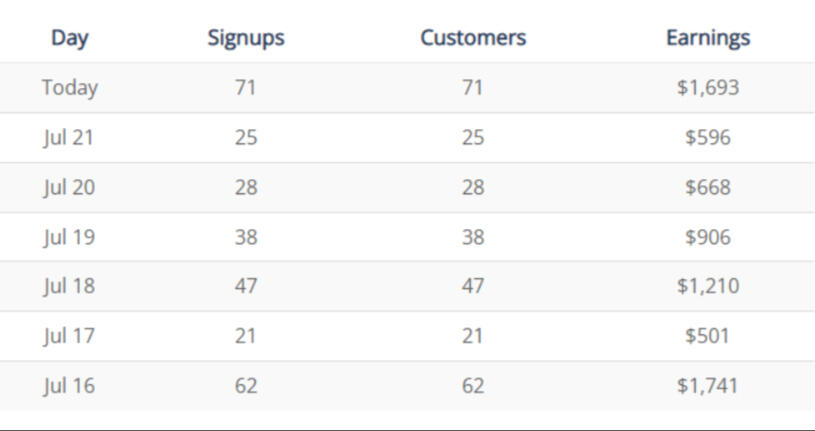Click Jul 16 customers count of 62

point(473,385)
